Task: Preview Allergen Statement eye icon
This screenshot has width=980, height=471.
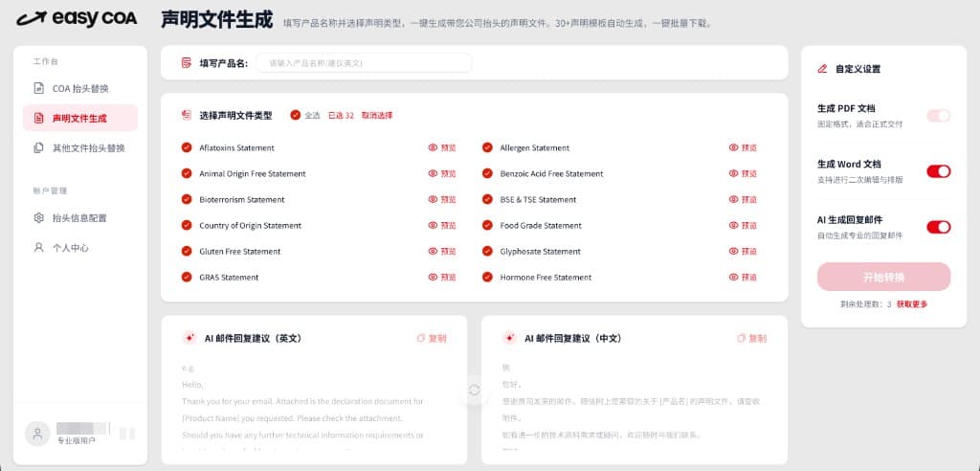Action: tap(734, 147)
